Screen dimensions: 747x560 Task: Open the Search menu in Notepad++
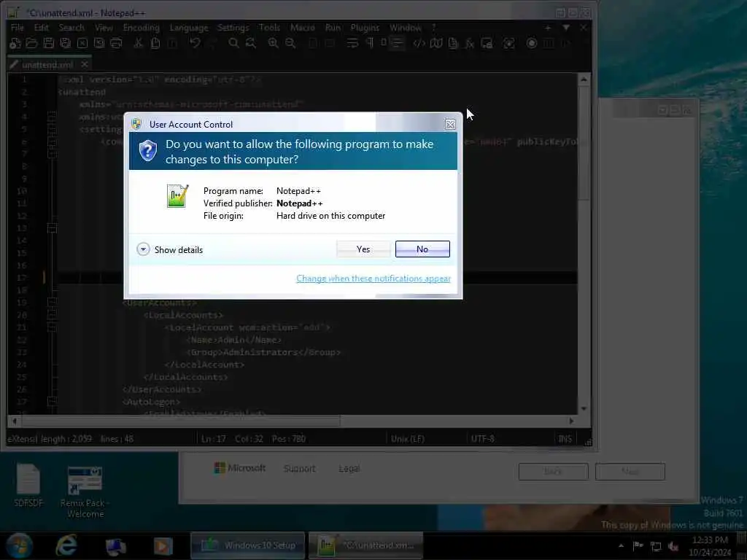pos(71,28)
